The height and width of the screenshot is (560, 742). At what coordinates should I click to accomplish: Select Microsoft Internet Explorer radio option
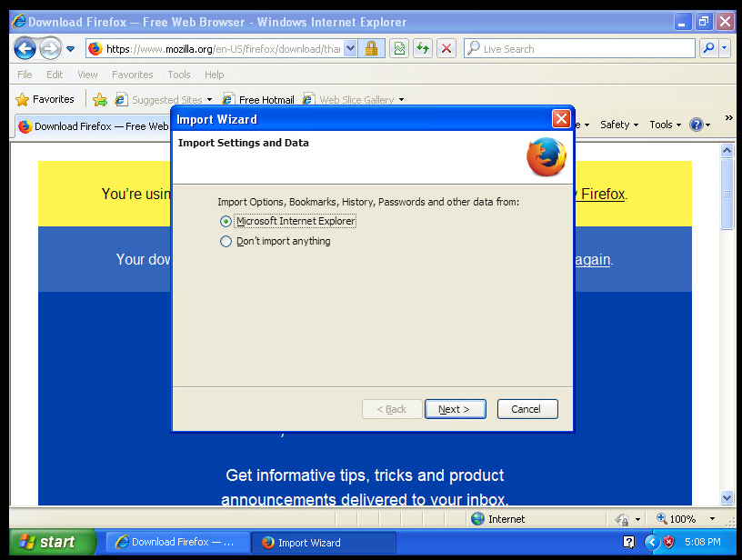[226, 221]
